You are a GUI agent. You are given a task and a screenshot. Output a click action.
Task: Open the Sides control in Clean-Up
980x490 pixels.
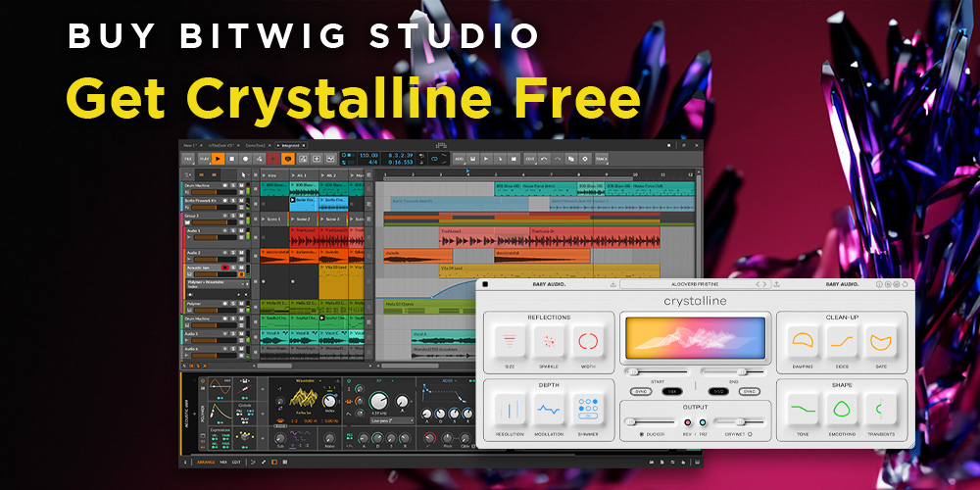tap(842, 341)
